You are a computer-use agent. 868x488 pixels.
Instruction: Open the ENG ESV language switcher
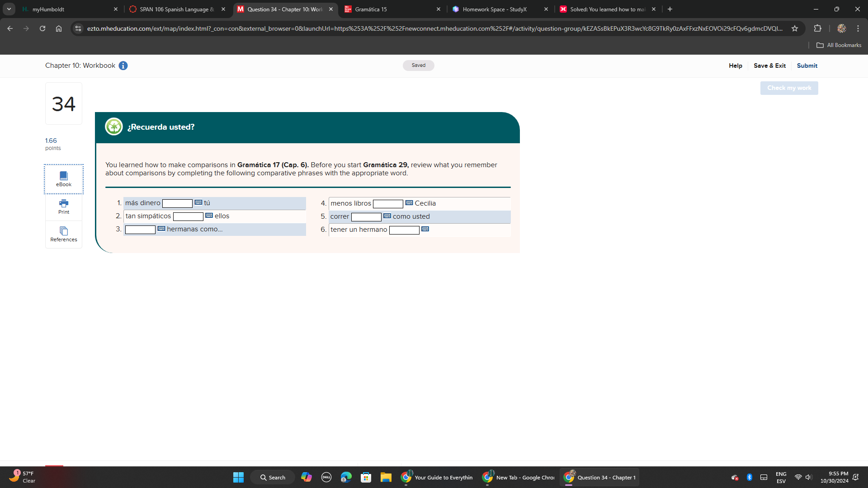point(781,477)
